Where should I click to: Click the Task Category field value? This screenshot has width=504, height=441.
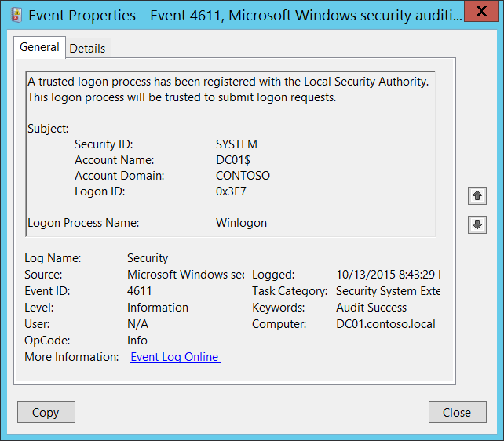(388, 291)
